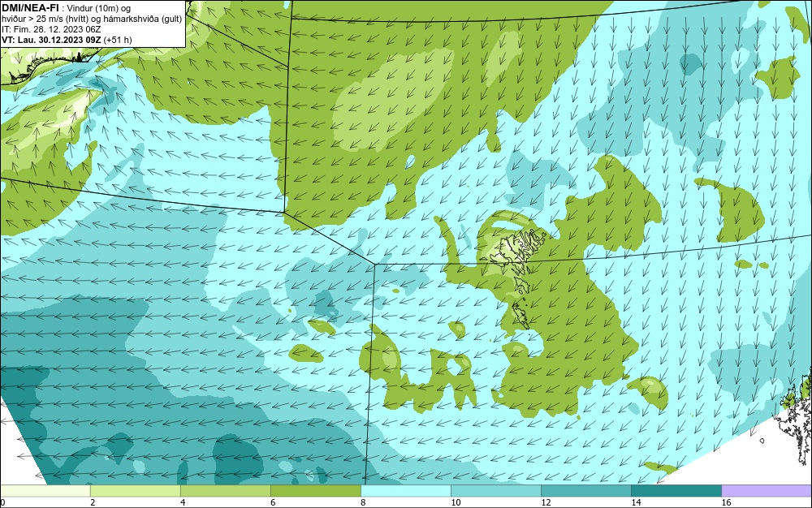Click the legend label '12'
This screenshot has width=812, height=508.
(546, 502)
